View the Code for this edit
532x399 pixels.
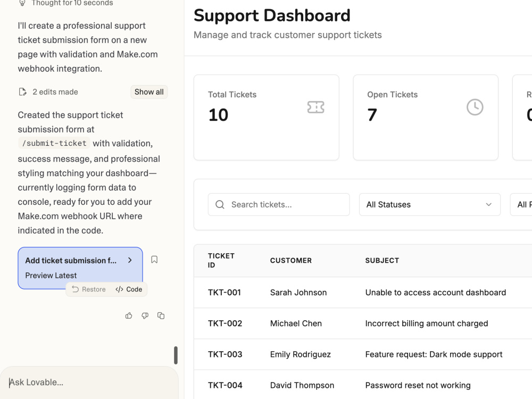pos(129,289)
